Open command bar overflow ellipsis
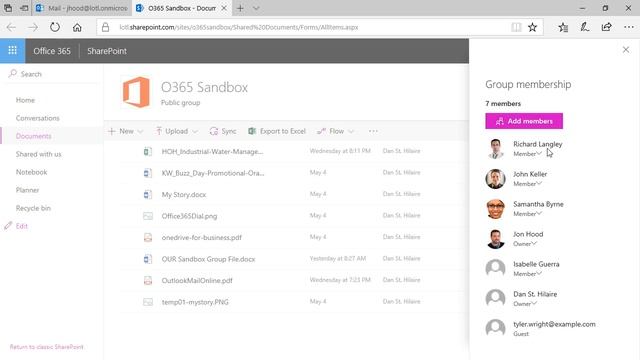 tap(373, 131)
